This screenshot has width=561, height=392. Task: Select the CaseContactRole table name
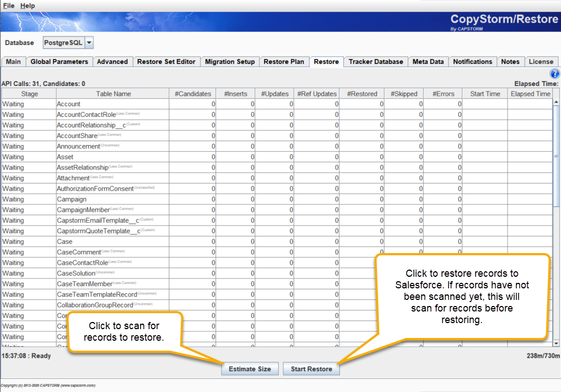click(x=82, y=263)
